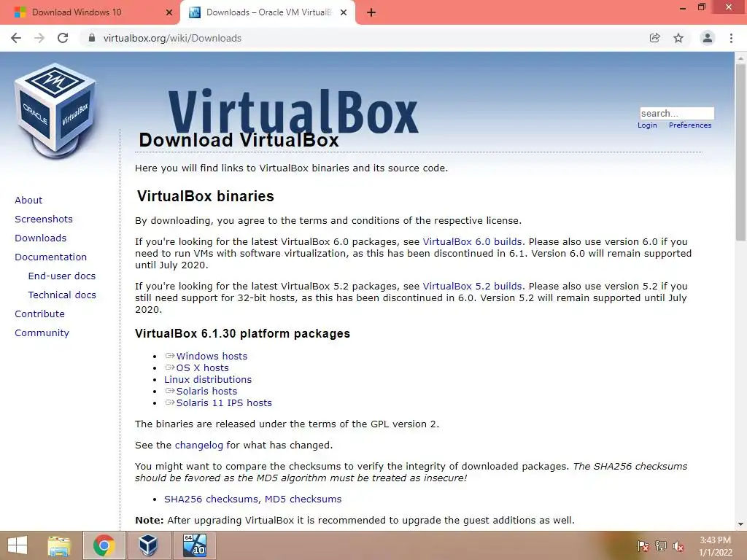Viewport: 747px width, 560px height.
Task: Open the Action Center flag tray icon
Action: click(643, 546)
